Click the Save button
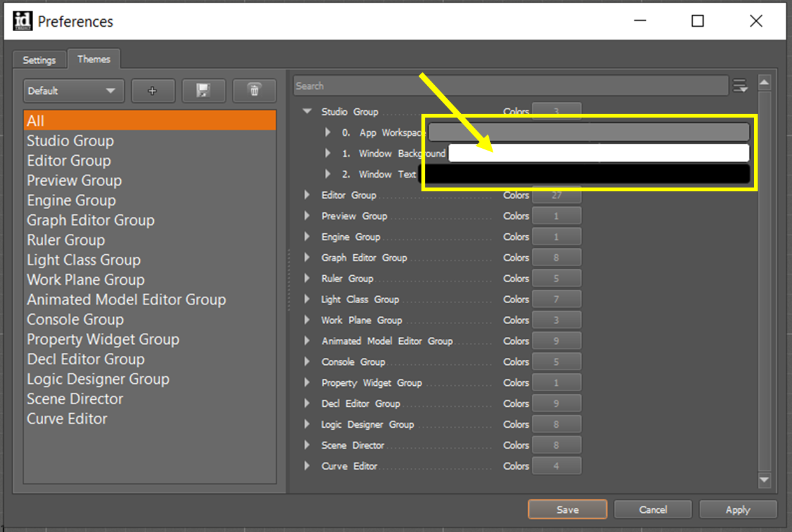The height and width of the screenshot is (532, 792). (x=568, y=510)
